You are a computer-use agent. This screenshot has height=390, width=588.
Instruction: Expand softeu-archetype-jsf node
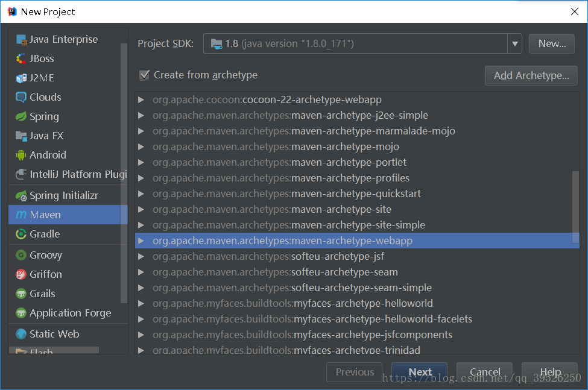point(141,257)
